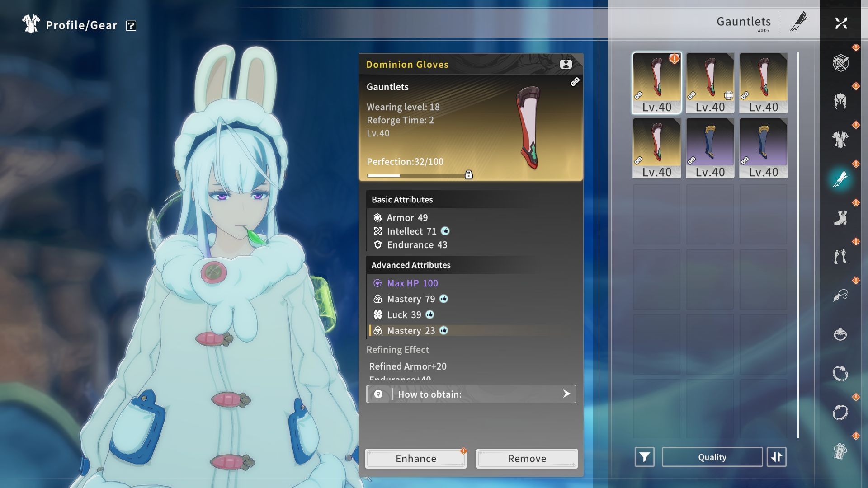
Task: Click the Perfection progress bar
Action: [415, 175]
